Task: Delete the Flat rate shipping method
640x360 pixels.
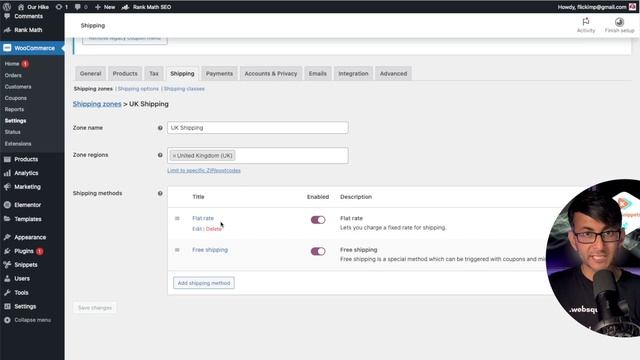Action: coord(213,229)
